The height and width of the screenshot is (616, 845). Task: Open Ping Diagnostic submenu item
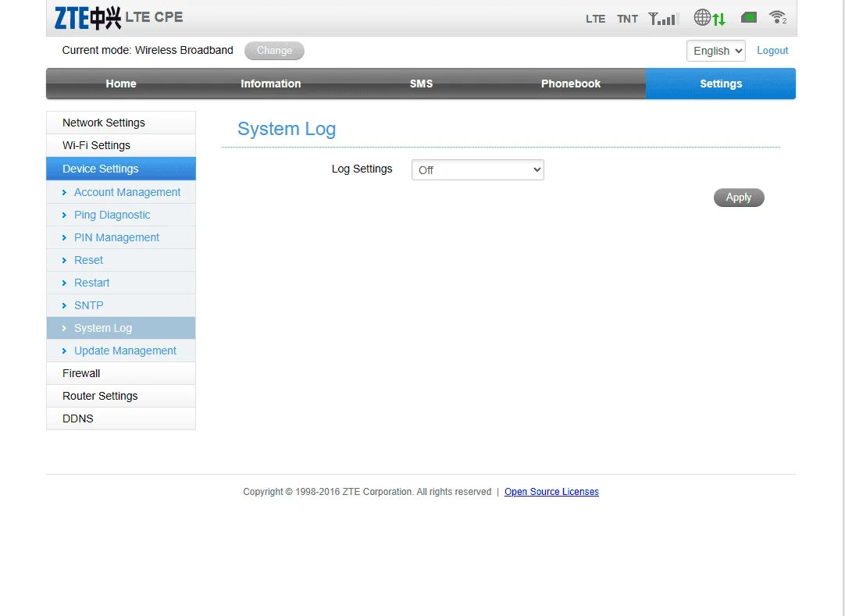point(121,215)
